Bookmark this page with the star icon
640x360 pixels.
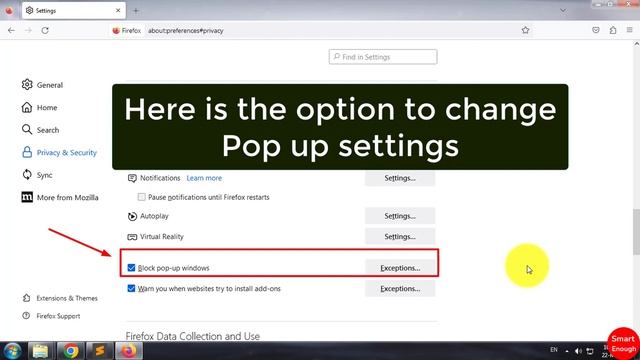(x=525, y=30)
